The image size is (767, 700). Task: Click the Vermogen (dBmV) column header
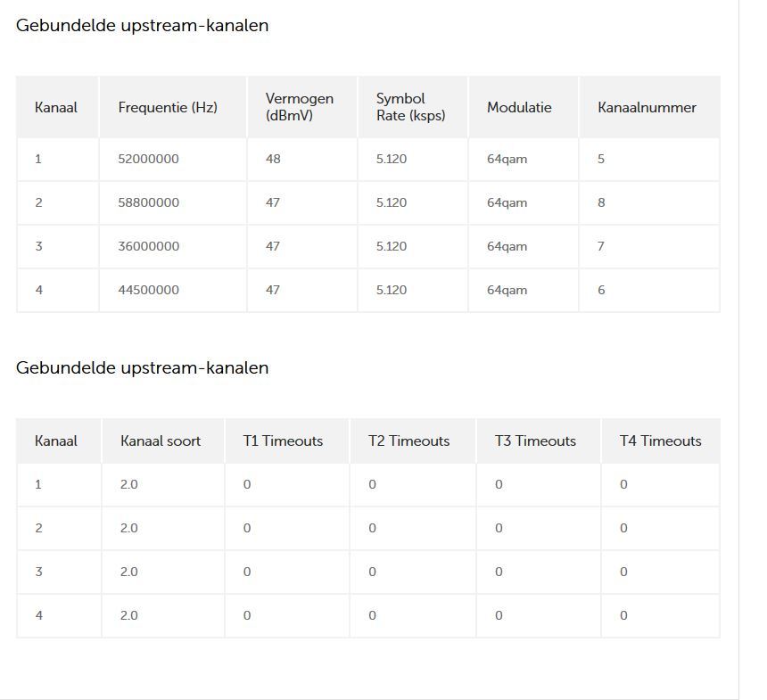299,107
